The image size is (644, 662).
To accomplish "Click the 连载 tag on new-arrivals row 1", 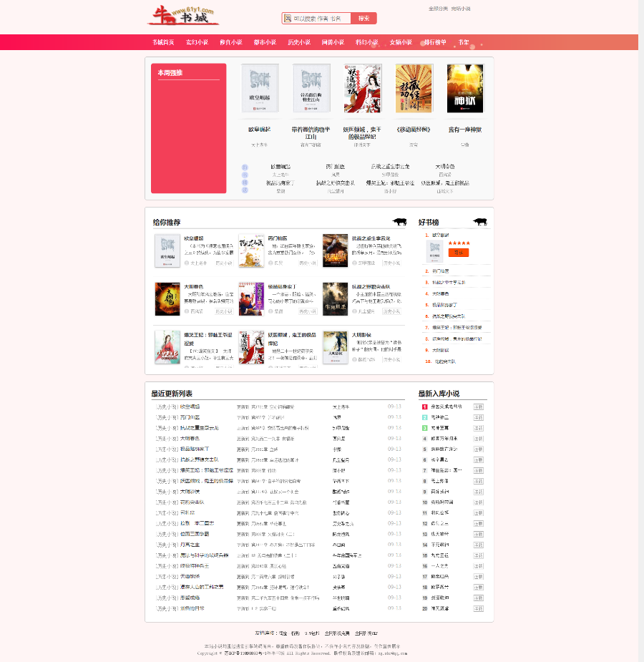I will point(478,407).
